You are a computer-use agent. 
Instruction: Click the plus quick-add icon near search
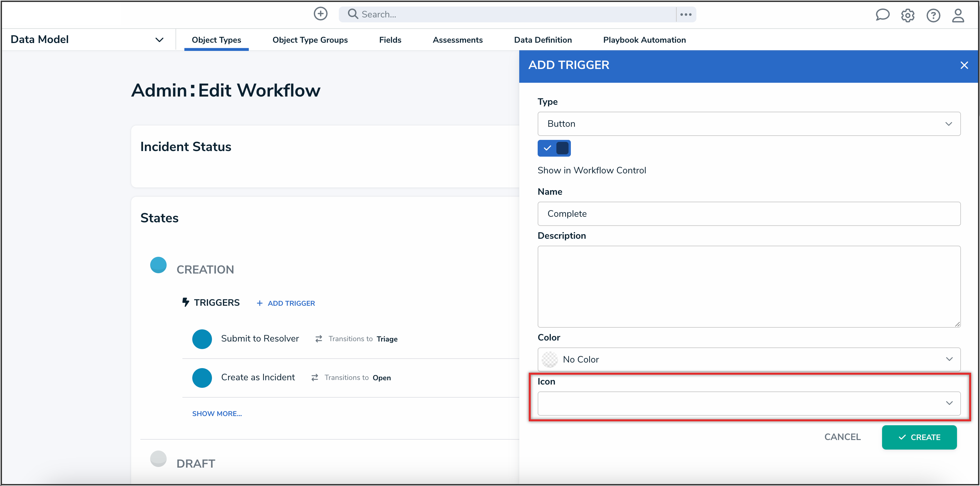click(x=320, y=14)
